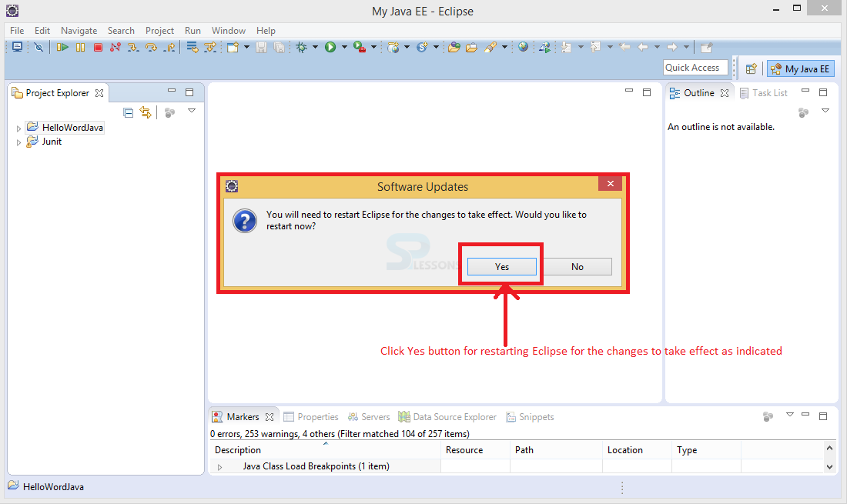
Task: Click the Previous Annotation icon
Action: click(595, 48)
